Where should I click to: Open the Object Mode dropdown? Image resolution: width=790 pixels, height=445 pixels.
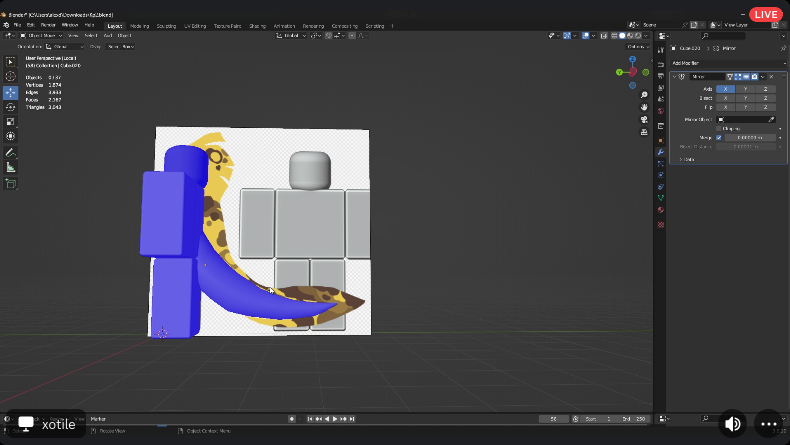click(x=41, y=36)
